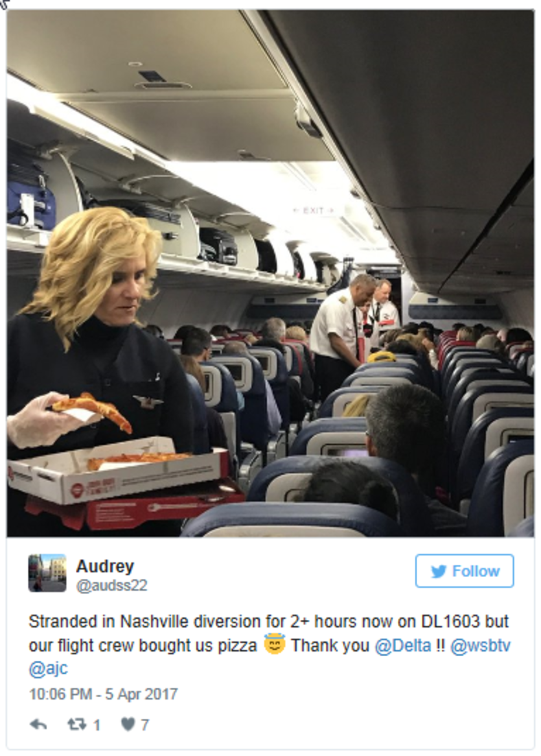Follow Audrey using the Follow button
Image resolution: width=541 pixels, height=756 pixels.
click(x=465, y=571)
